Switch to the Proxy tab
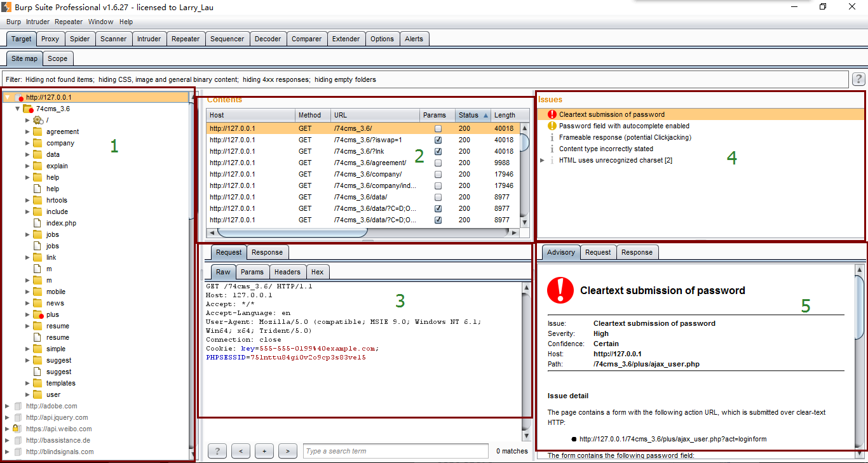Image resolution: width=868 pixels, height=463 pixels. (x=50, y=39)
